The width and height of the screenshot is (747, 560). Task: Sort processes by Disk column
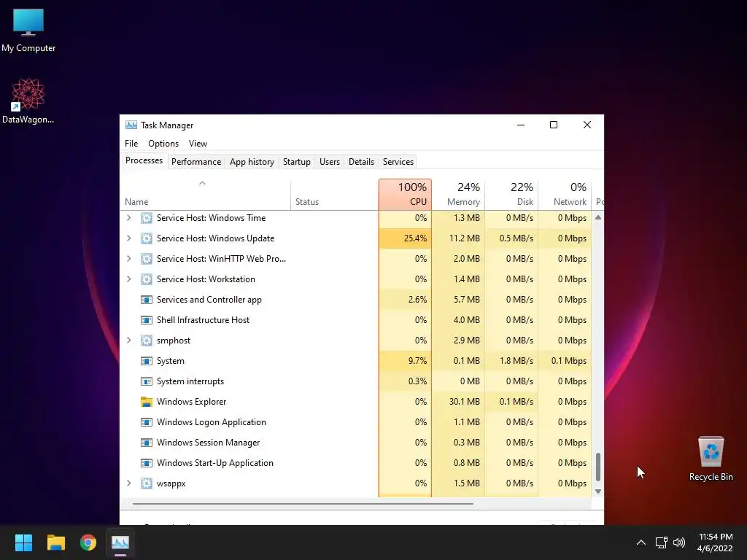(x=511, y=194)
